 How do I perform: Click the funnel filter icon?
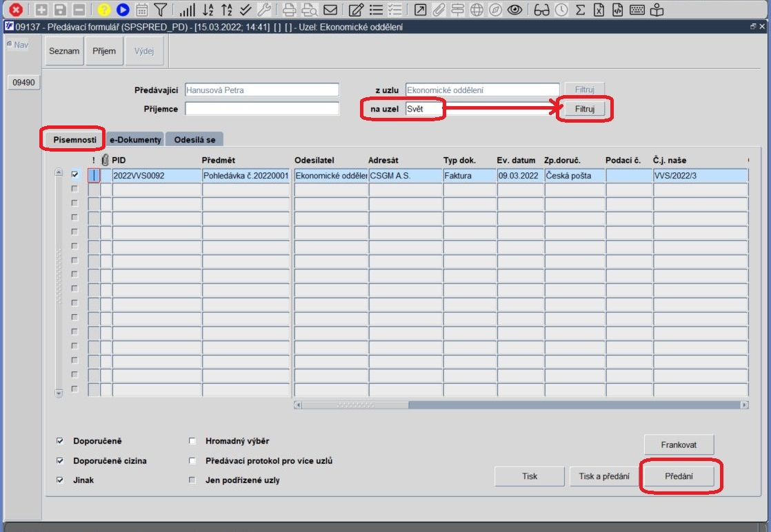point(160,10)
